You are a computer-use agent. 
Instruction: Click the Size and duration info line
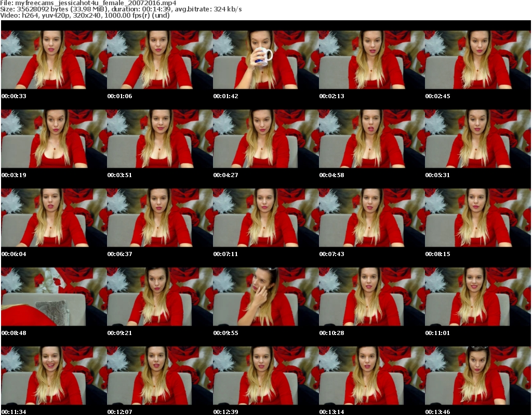[121, 9]
